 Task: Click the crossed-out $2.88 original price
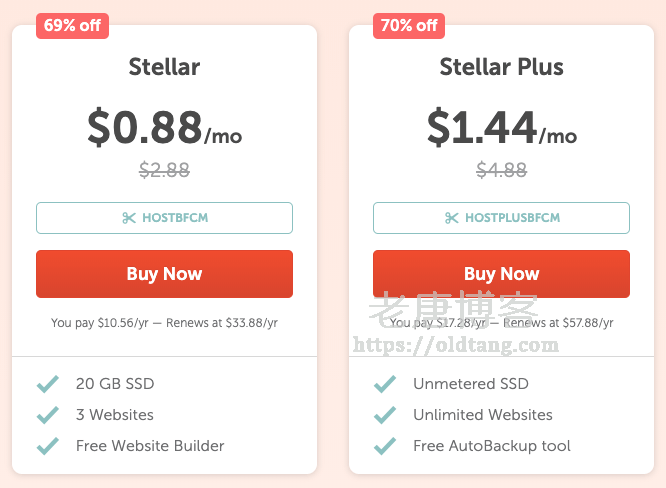point(164,170)
